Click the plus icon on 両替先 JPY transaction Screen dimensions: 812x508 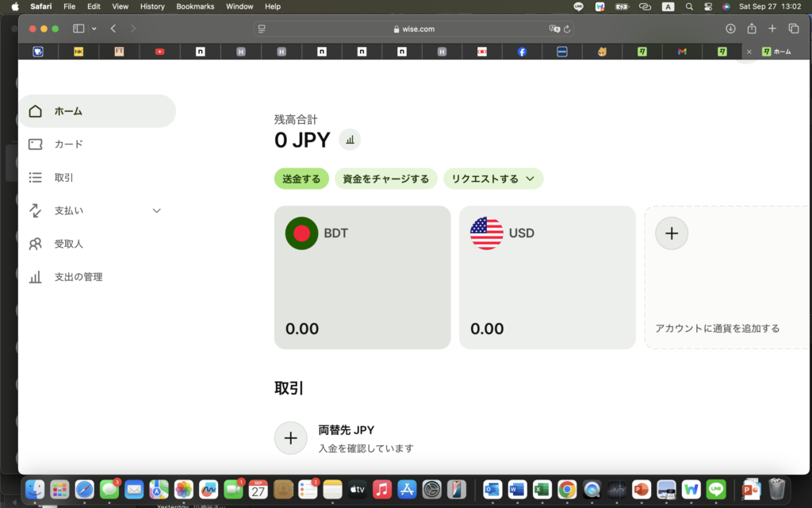click(x=291, y=437)
